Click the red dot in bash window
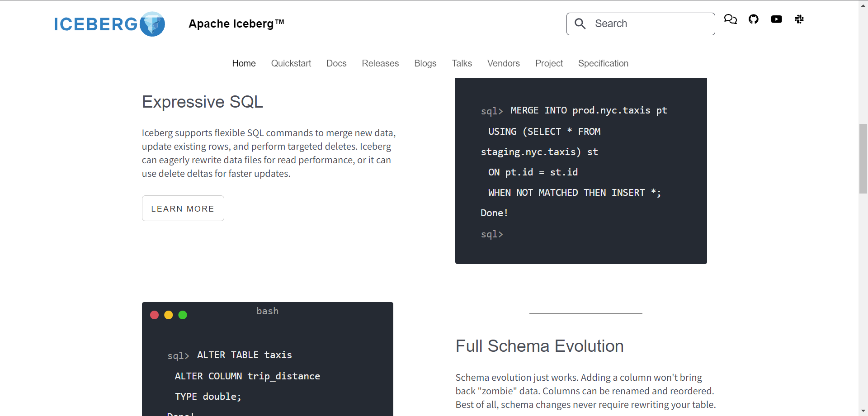Viewport: 868px width, 416px height. click(x=154, y=315)
